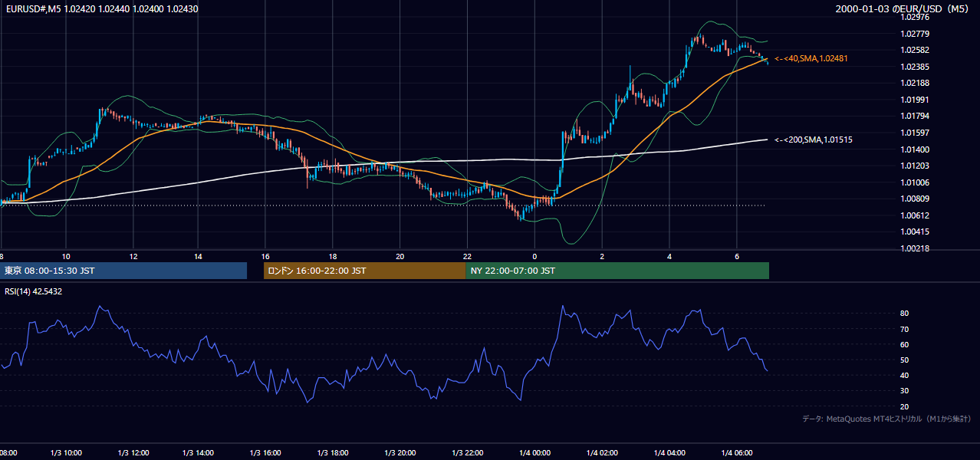Click the bottom axis label '1/3 20:00'
980x460 pixels.
(x=400, y=453)
